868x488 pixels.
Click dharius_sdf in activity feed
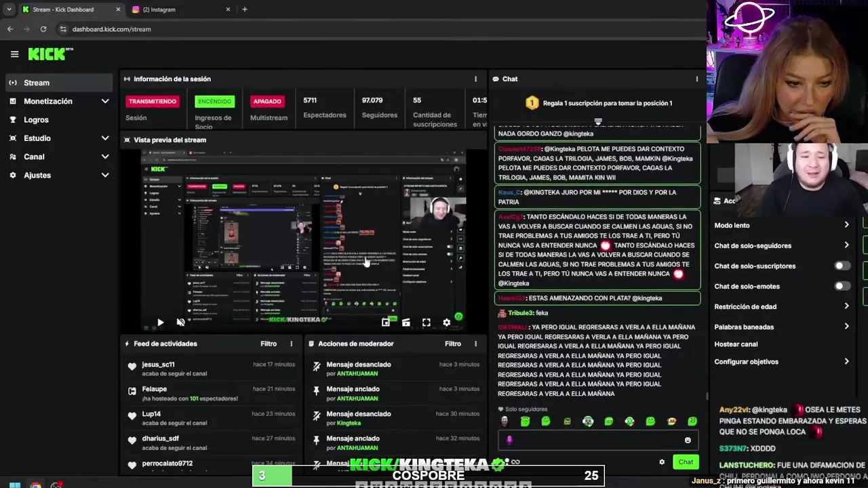160,439
